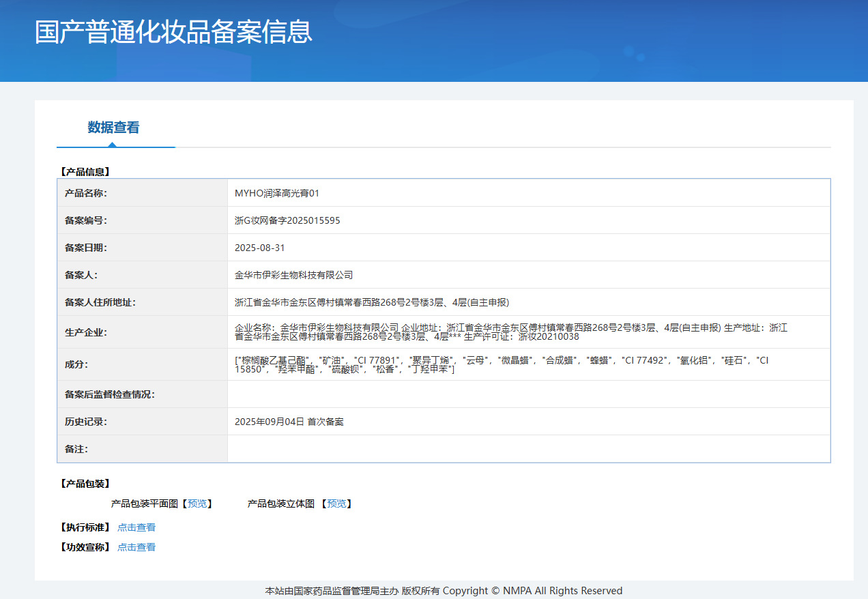
Task: Click the empty 备注 value cell
Action: (x=528, y=449)
